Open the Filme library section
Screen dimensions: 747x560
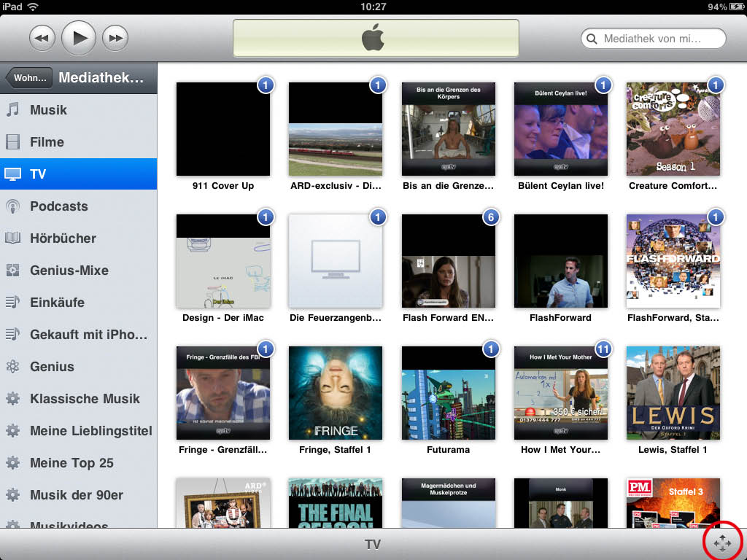click(x=79, y=142)
